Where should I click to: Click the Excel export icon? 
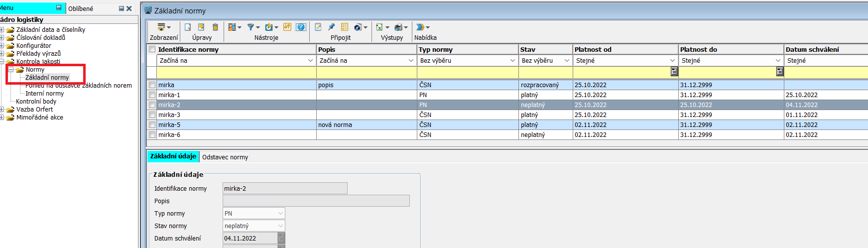point(379,27)
